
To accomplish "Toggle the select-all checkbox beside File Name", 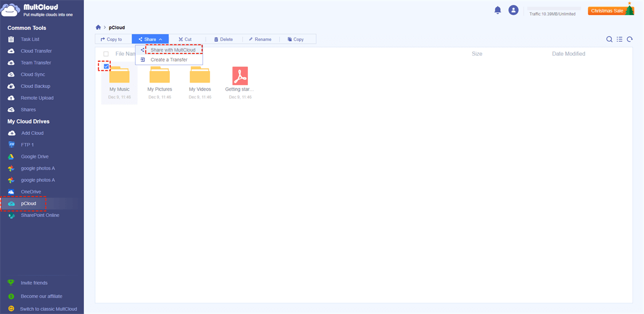I will (x=106, y=54).
